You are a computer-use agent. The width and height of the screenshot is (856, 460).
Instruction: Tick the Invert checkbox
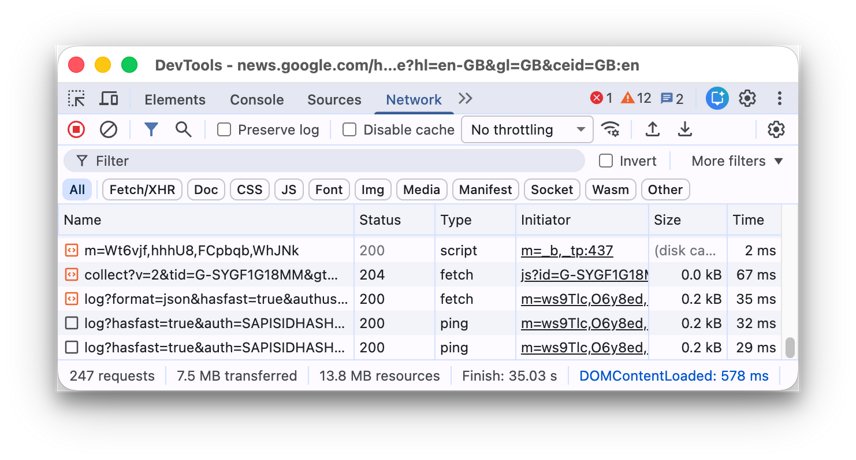pos(605,160)
